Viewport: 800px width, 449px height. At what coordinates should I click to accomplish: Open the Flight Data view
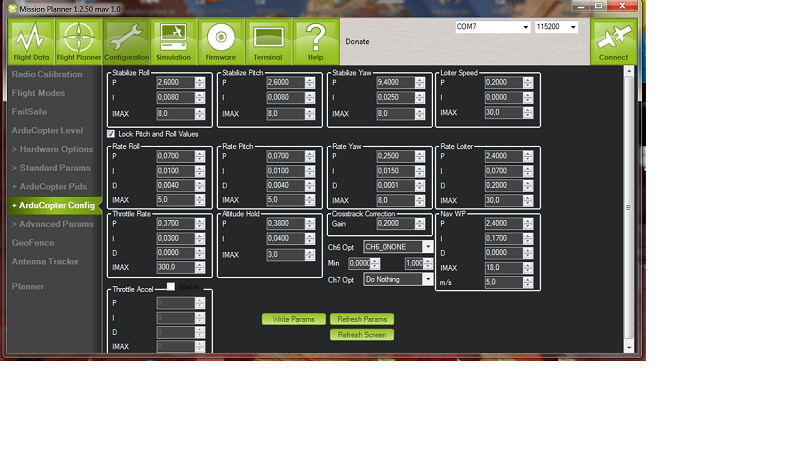pos(31,42)
